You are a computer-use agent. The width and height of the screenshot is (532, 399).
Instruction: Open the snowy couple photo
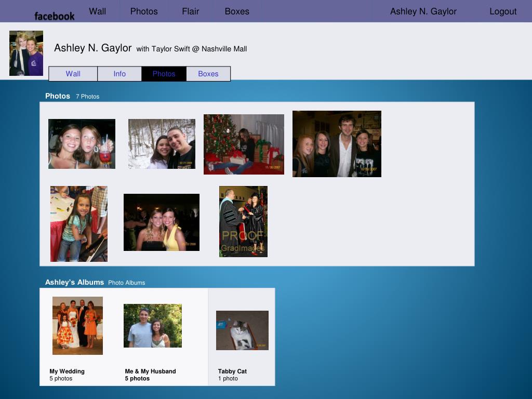(162, 144)
